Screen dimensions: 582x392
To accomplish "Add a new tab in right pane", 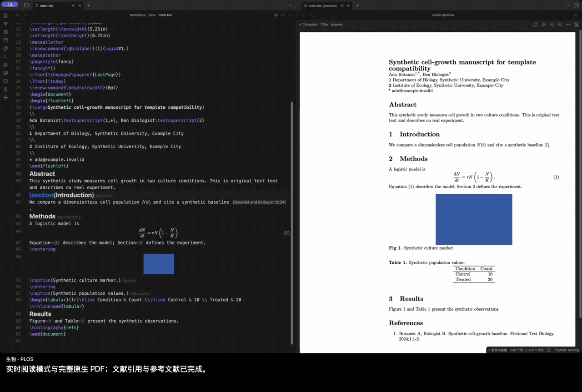I will [x=357, y=5].
